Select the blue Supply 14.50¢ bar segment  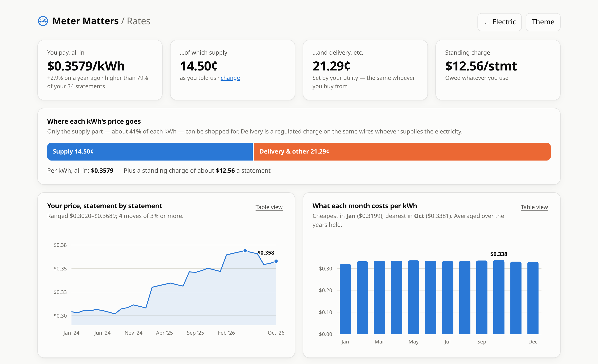pyautogui.click(x=150, y=151)
